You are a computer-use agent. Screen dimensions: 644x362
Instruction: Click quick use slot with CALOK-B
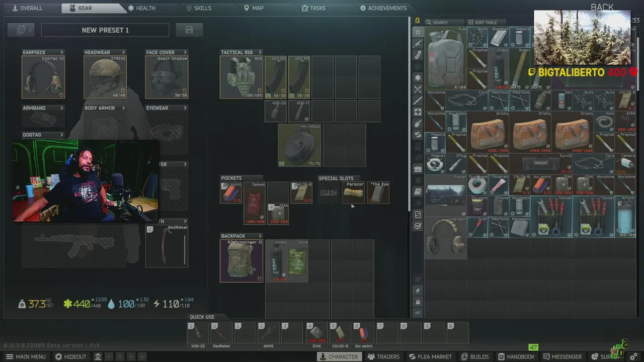point(340,333)
